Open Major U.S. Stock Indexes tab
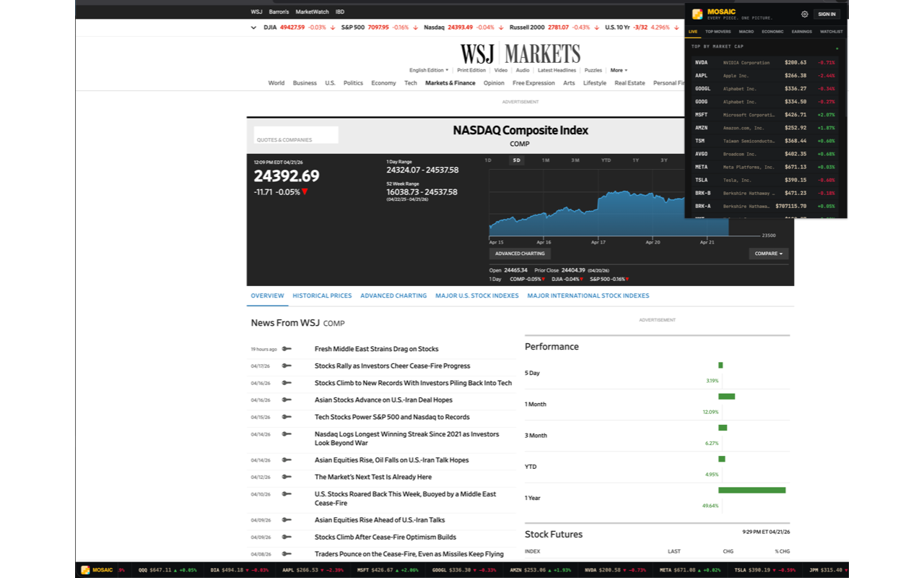 click(477, 296)
